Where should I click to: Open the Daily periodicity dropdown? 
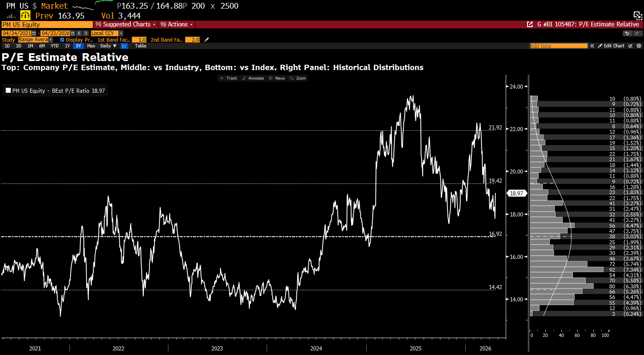pyautogui.click(x=108, y=46)
